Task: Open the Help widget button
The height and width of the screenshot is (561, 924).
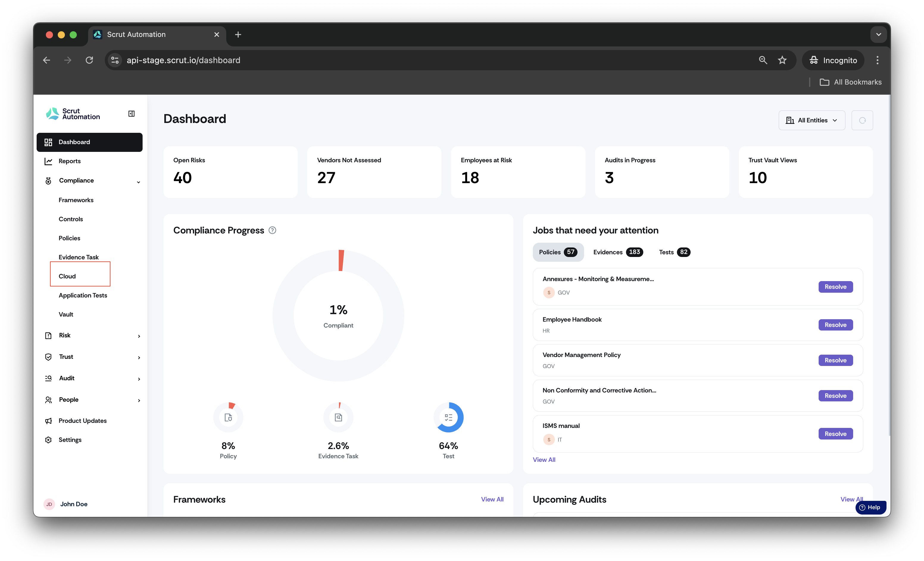Action: pos(871,507)
